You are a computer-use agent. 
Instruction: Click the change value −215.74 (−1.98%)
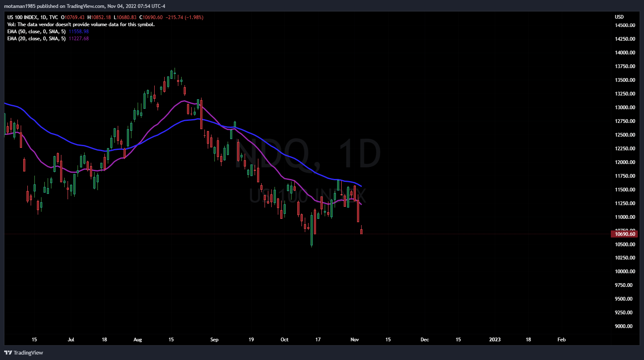click(185, 17)
